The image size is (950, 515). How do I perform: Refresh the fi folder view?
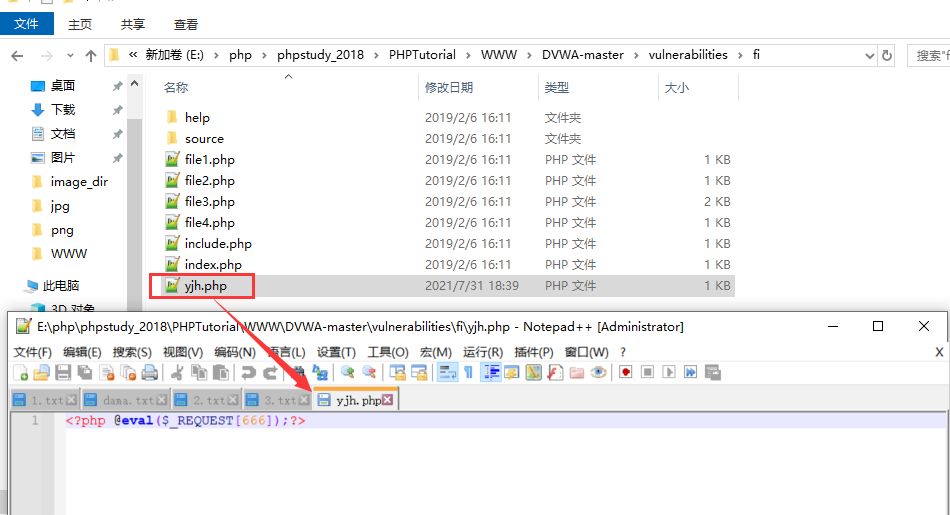point(887,56)
